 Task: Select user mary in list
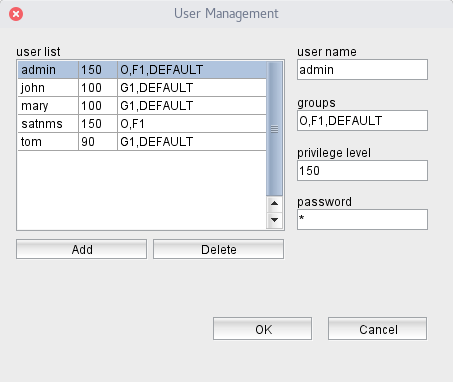142,106
